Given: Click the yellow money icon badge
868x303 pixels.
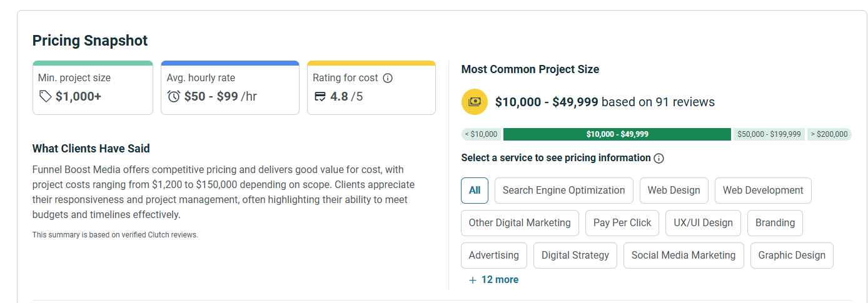Looking at the screenshot, I should pos(475,102).
